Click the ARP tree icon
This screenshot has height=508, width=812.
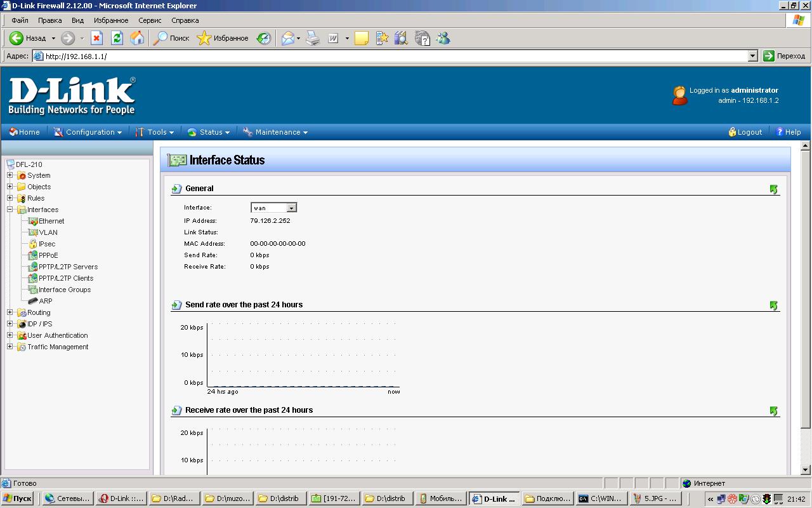33,301
